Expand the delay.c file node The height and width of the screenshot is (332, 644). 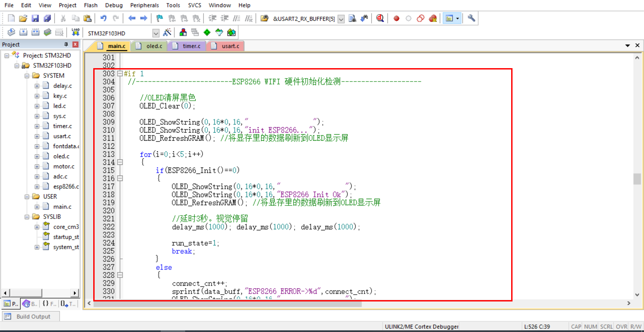coord(37,86)
